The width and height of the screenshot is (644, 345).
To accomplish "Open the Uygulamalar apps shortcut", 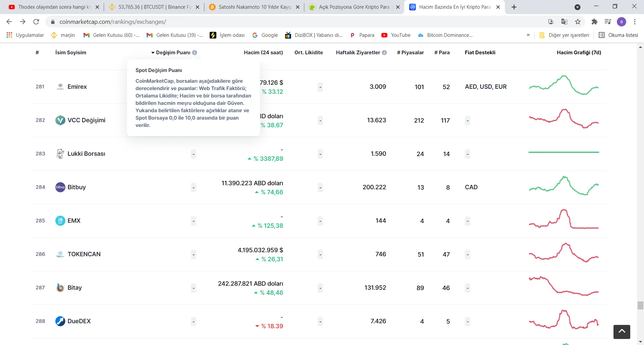I will [25, 35].
